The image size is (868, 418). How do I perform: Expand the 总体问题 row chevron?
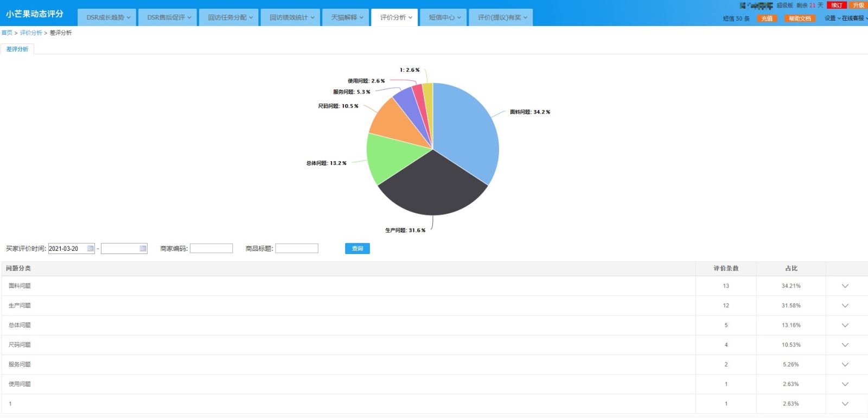[845, 325]
